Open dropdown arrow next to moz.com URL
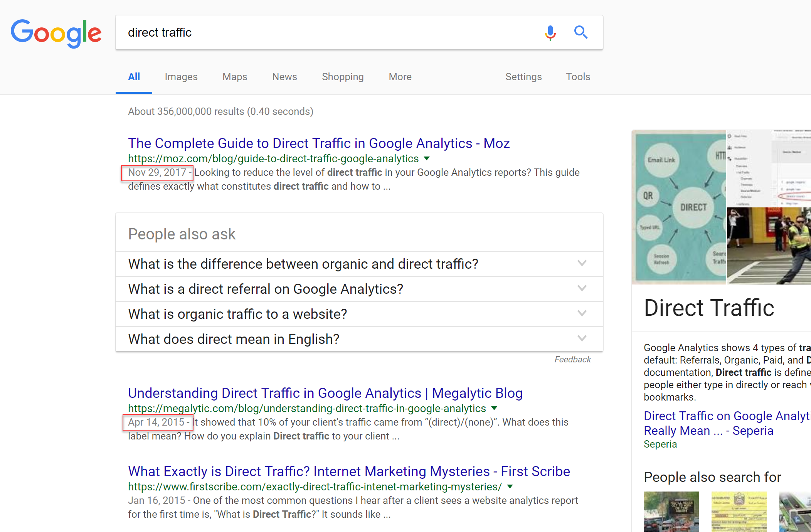Viewport: 811px width, 532px height. [427, 158]
